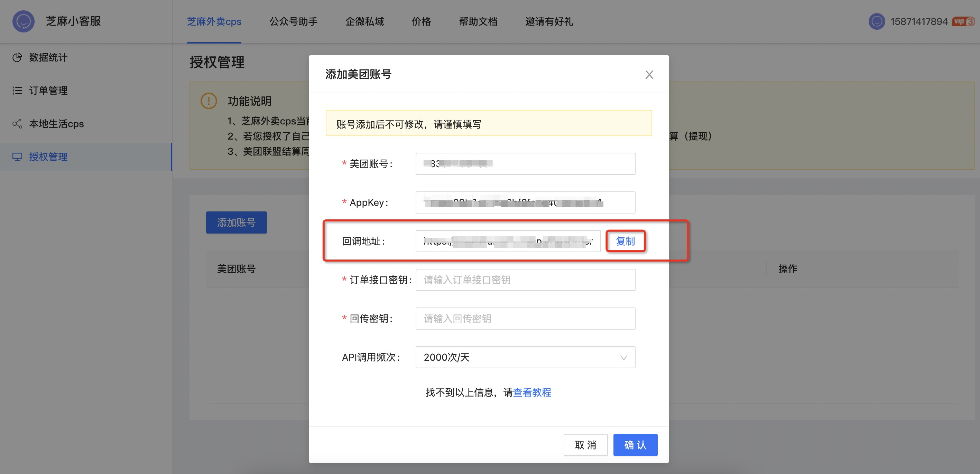Focus the AppKey input field

[525, 202]
